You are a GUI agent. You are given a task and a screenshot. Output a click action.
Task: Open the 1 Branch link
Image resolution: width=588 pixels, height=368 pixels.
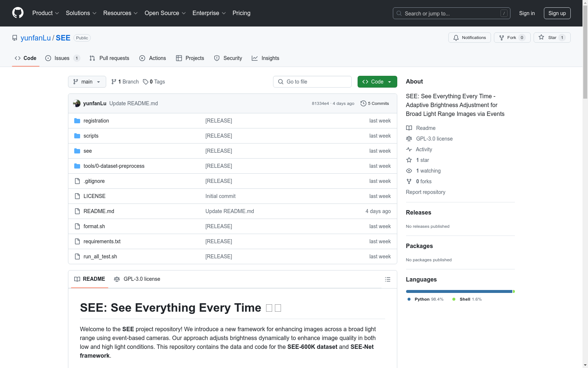tap(125, 82)
